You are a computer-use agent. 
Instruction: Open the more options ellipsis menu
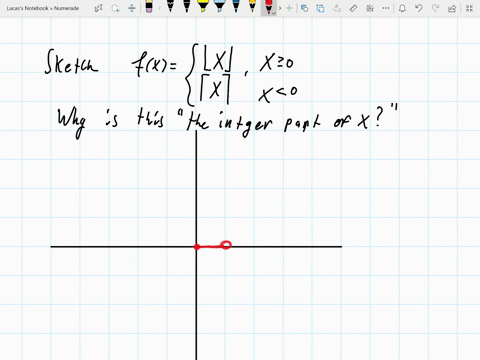point(386,8)
